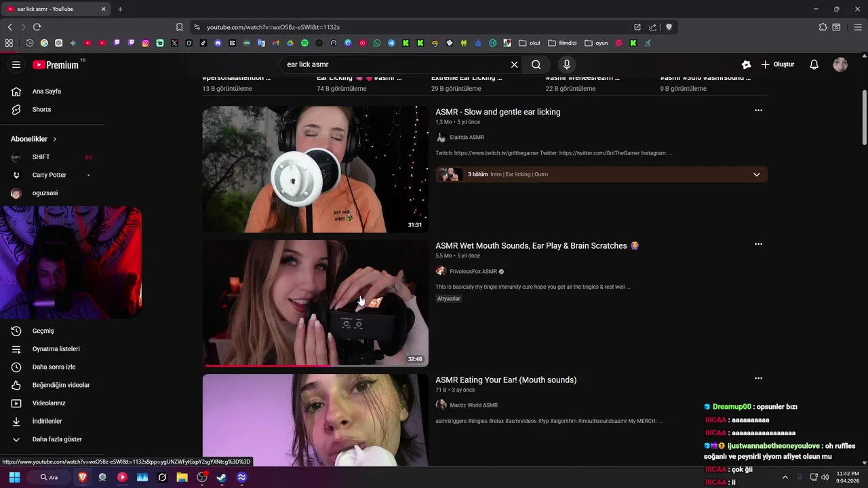Expand Abonelikler subscriptions section

point(34,139)
